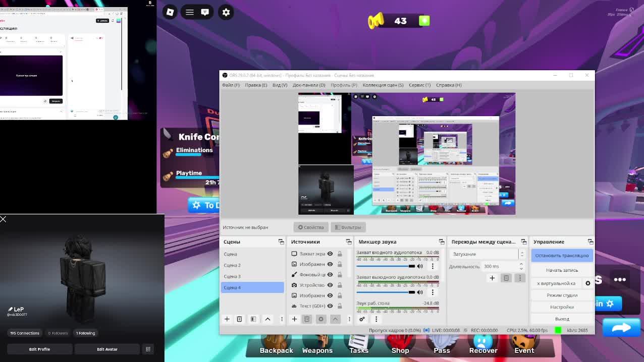This screenshot has width=644, height=362.
Task: Open audio mixer bottom three-dot menu
Action: click(376, 319)
